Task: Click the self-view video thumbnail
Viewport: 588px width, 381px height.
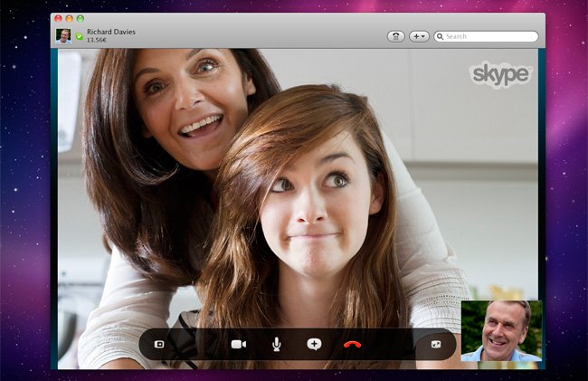Action: pyautogui.click(x=501, y=330)
